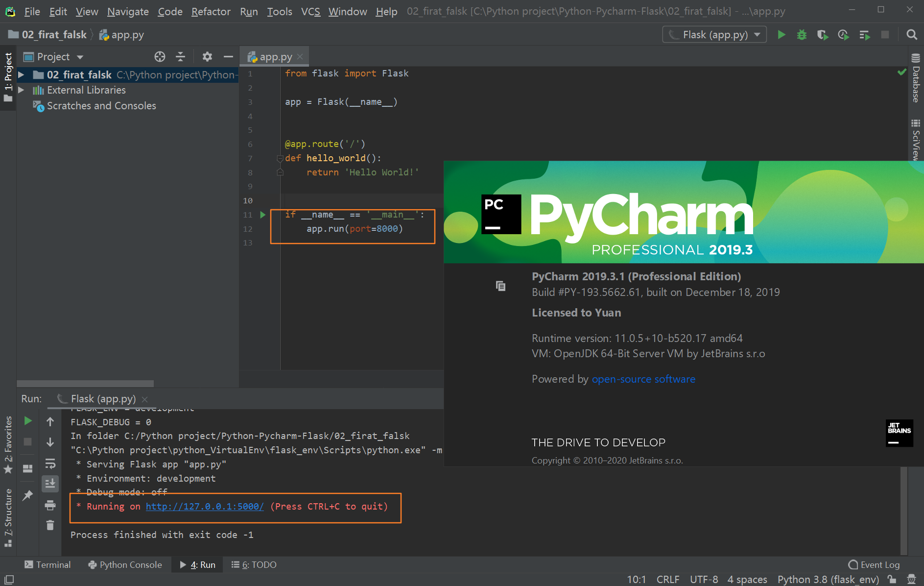Open the open-source software link
924x586 pixels.
pos(643,379)
